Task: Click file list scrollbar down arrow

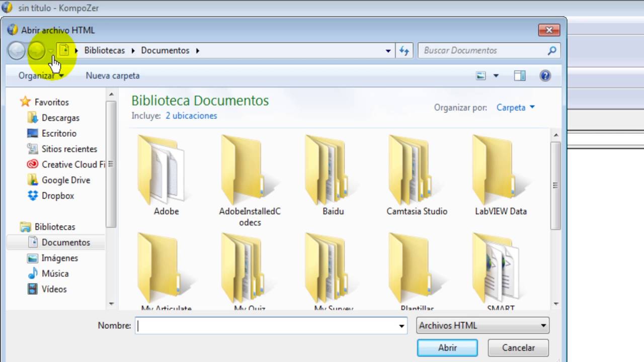Action: tap(556, 304)
